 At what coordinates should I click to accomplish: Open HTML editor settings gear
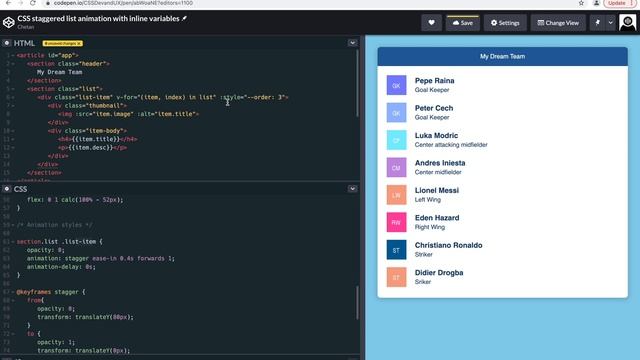(7, 43)
